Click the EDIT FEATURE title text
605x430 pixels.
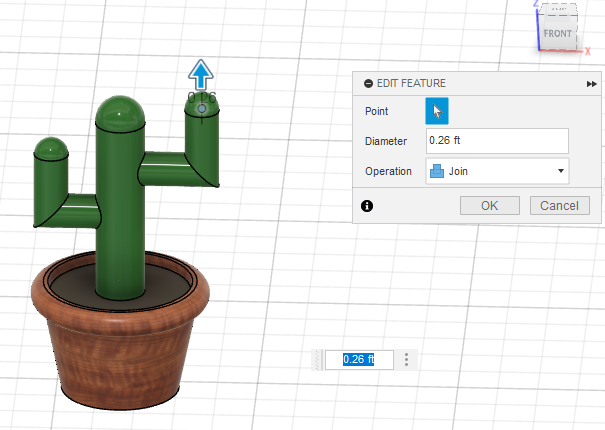click(x=411, y=83)
